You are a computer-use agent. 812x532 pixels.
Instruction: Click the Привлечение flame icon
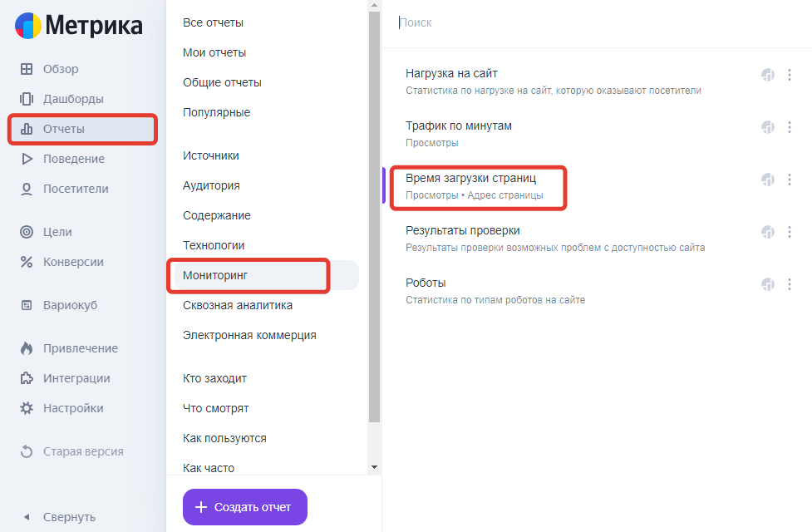pos(27,348)
